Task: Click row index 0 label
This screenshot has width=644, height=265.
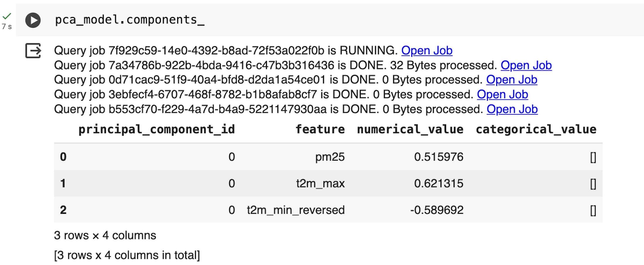Action: [x=63, y=157]
